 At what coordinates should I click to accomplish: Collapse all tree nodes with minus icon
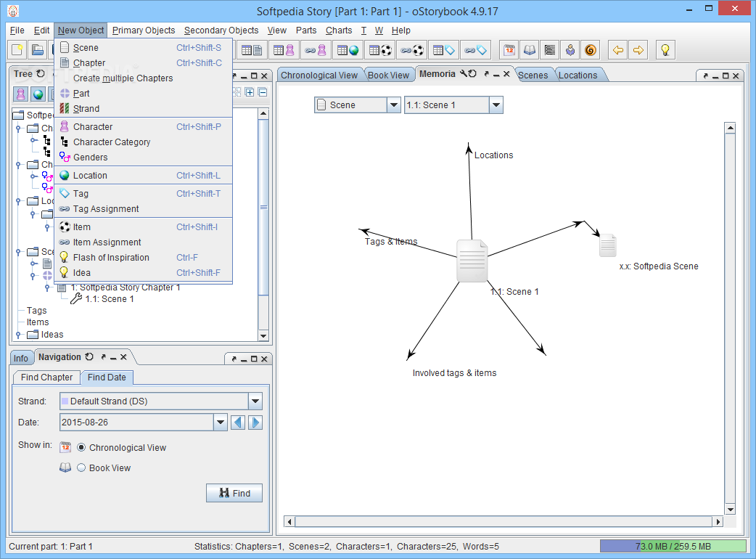(263, 92)
